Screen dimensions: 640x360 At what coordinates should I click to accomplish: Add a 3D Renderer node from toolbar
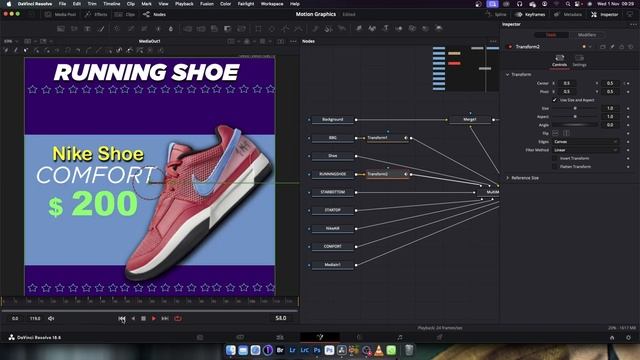pos(438,29)
